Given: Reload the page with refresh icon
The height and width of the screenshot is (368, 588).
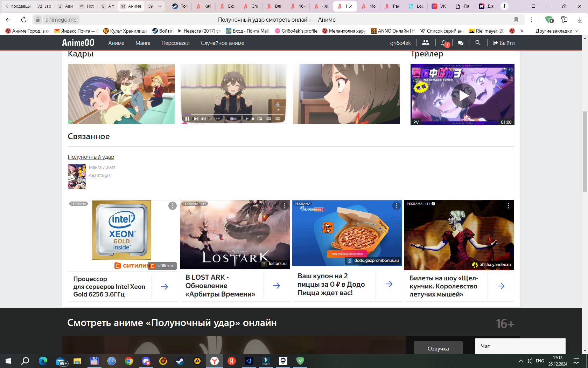Looking at the screenshot, I should click(x=24, y=20).
